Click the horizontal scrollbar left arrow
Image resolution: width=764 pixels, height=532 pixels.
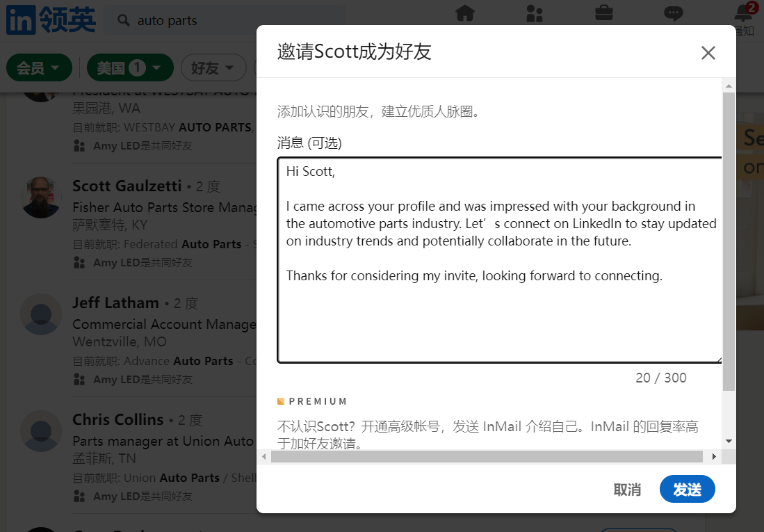click(263, 457)
